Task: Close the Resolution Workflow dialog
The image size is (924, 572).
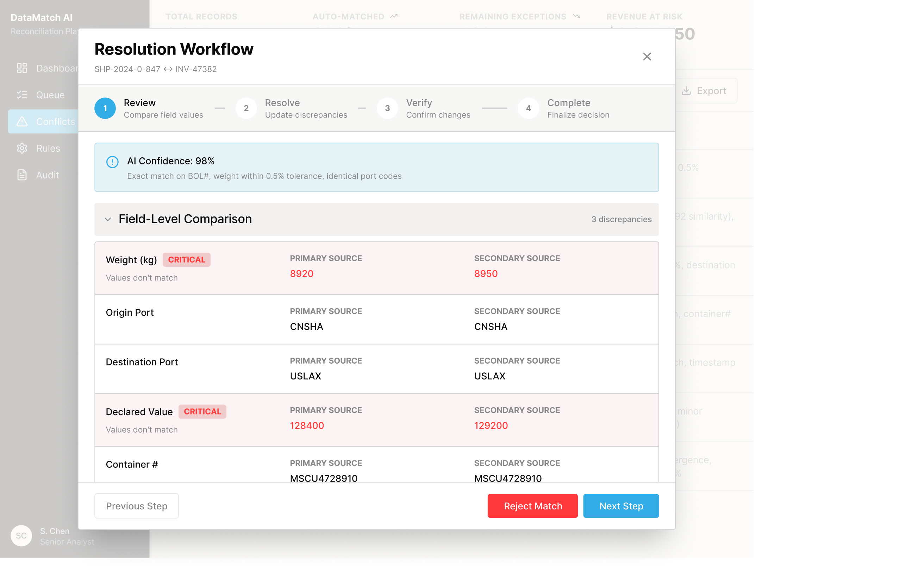Action: [x=647, y=57]
